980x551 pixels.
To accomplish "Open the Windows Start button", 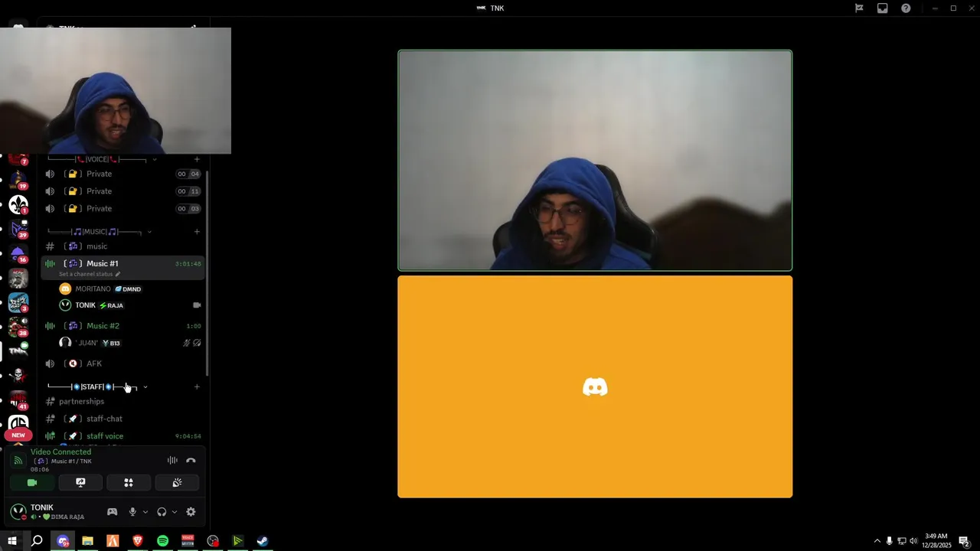I will [x=12, y=541].
